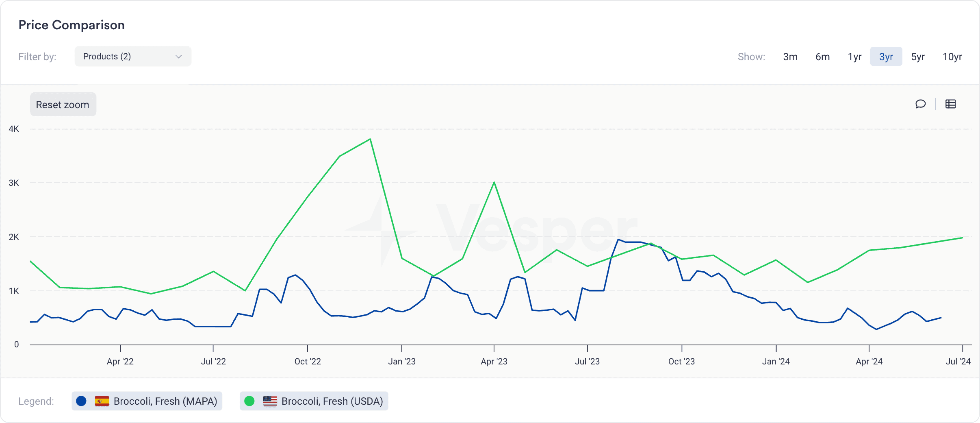Select the 3m time range
Viewport: 980px width, 423px height.
790,57
